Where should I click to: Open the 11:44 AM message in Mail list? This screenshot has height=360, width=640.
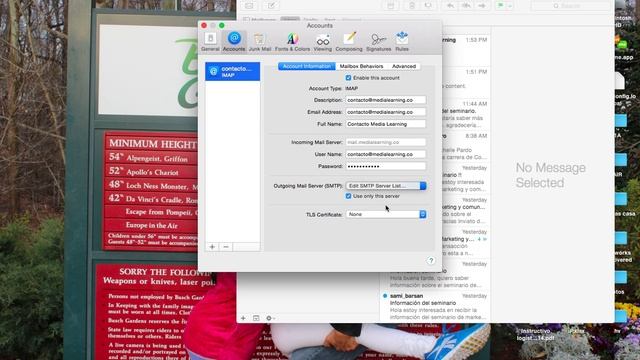(466, 114)
